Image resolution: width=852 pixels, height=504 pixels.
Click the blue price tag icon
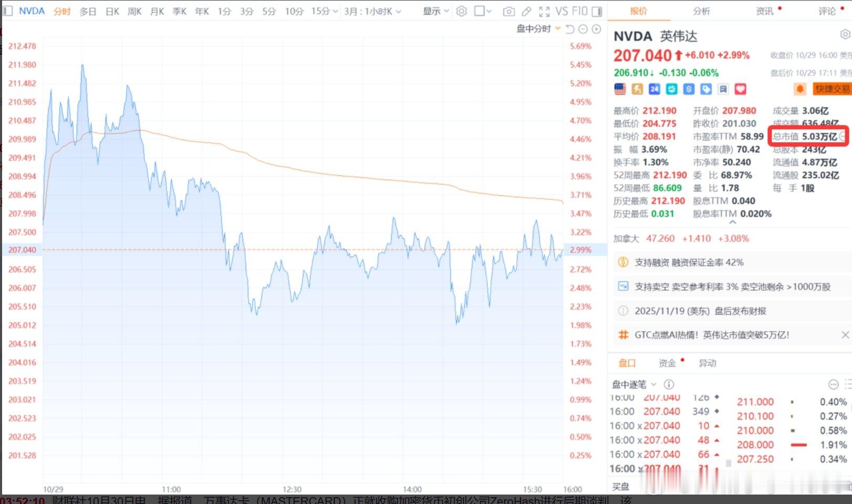click(706, 89)
